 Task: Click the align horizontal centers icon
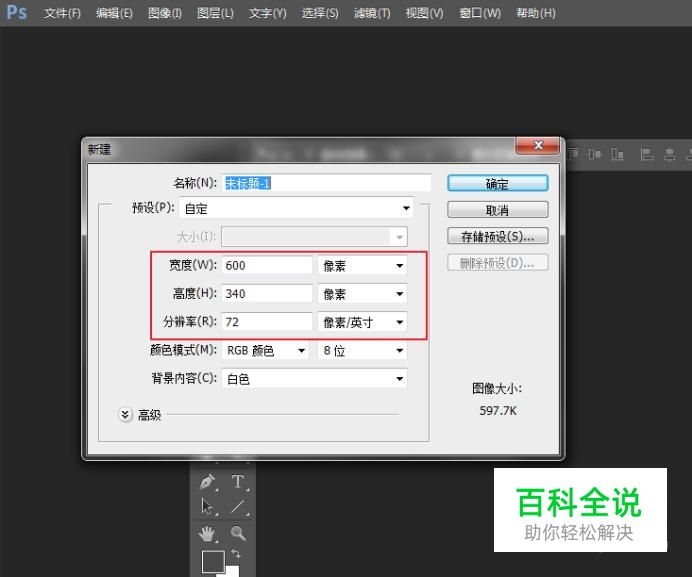coord(669,155)
